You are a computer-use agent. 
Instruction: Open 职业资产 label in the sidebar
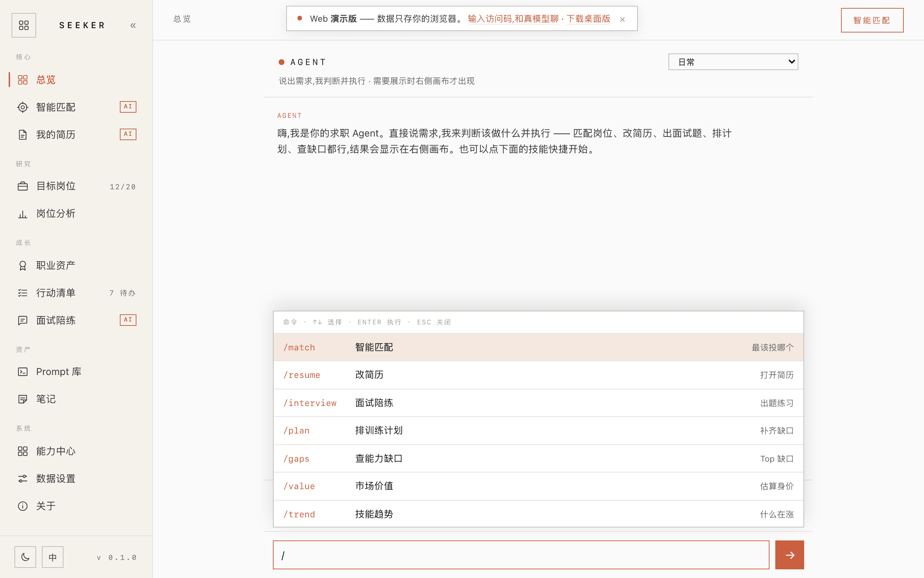pos(56,266)
